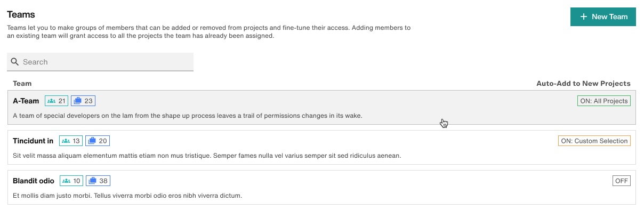Click the search magnifier icon
Viewport: 644px width, 210px height.
click(x=15, y=62)
